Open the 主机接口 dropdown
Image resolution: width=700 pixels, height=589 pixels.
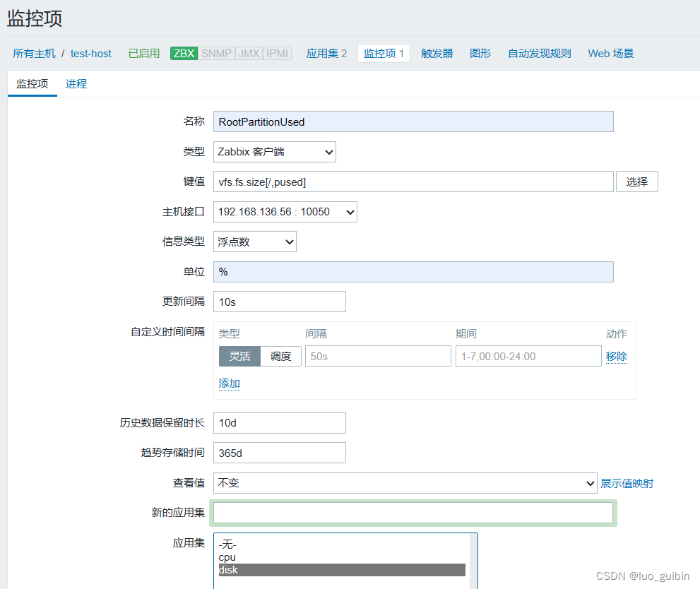[x=285, y=211]
